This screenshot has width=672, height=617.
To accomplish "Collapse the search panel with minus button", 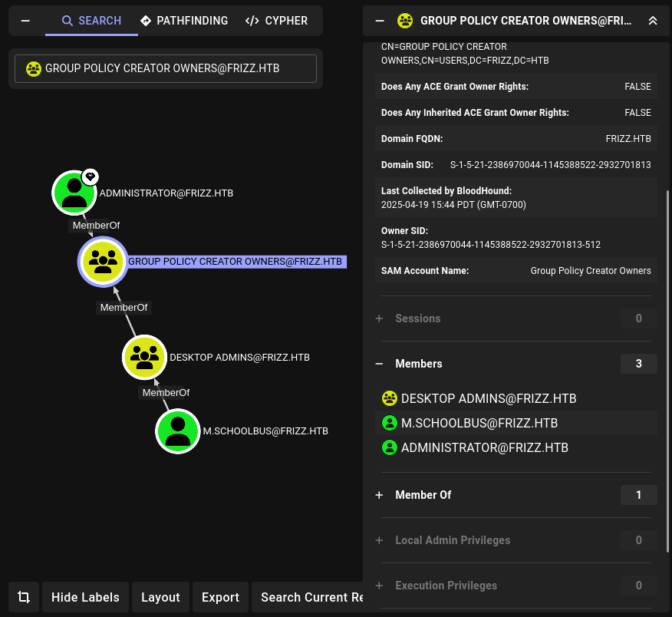I will click(x=25, y=21).
